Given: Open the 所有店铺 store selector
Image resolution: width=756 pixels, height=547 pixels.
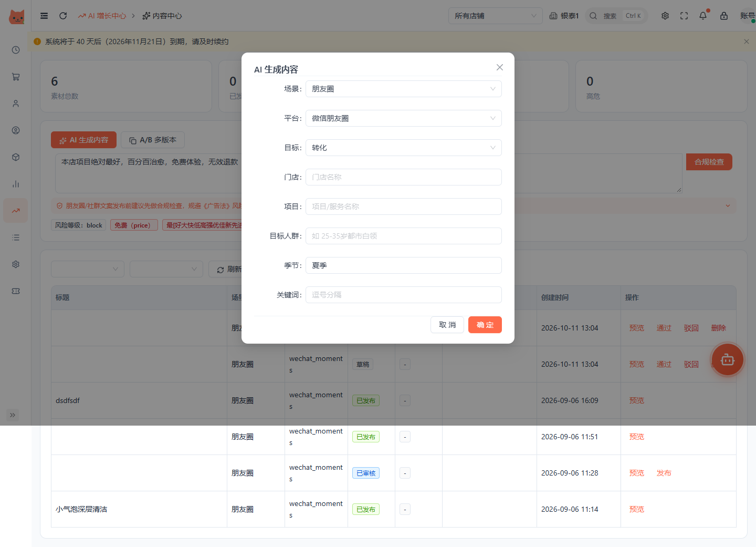Looking at the screenshot, I should pyautogui.click(x=496, y=16).
